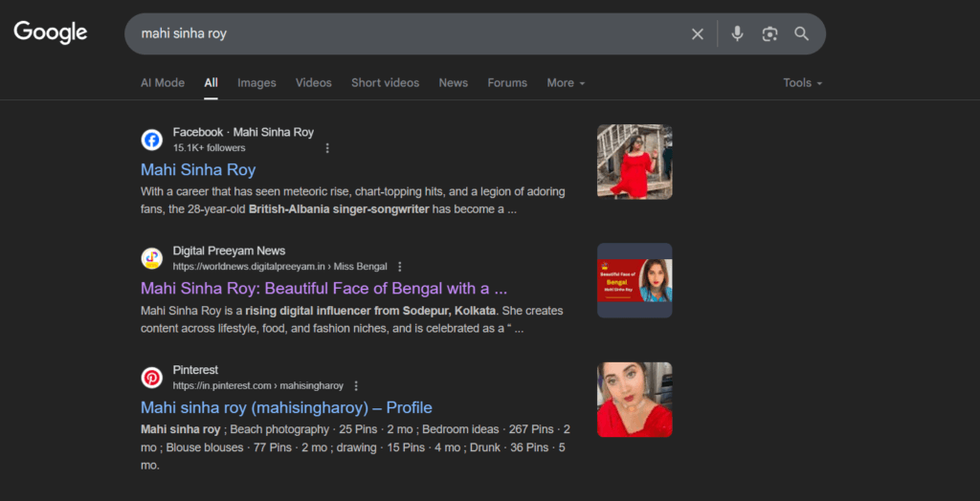
Task: Click the Facebook favicon icon
Action: pos(152,140)
